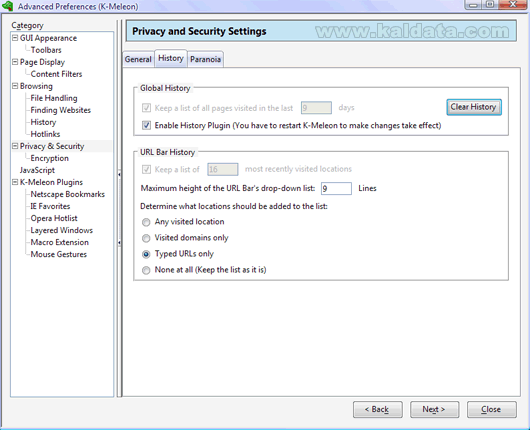Open the Paranoia tab
This screenshot has height=430, width=530.
(205, 59)
